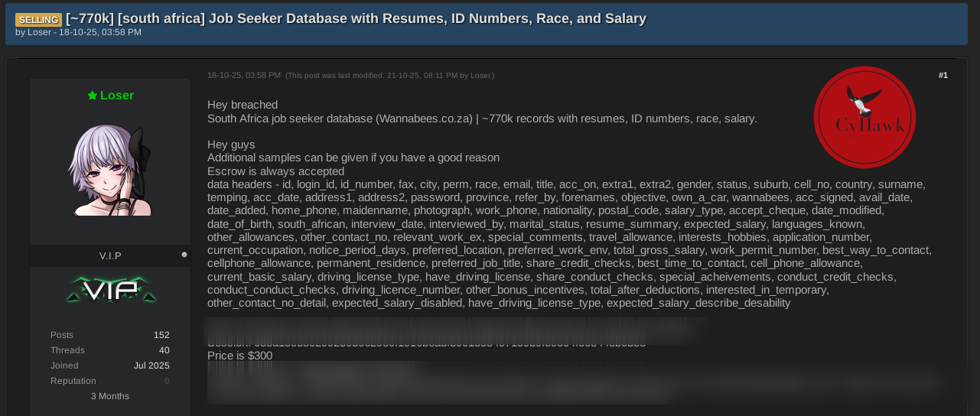This screenshot has height=416, width=980.
Task: Click the red CyHawk logo
Action: coord(864,117)
